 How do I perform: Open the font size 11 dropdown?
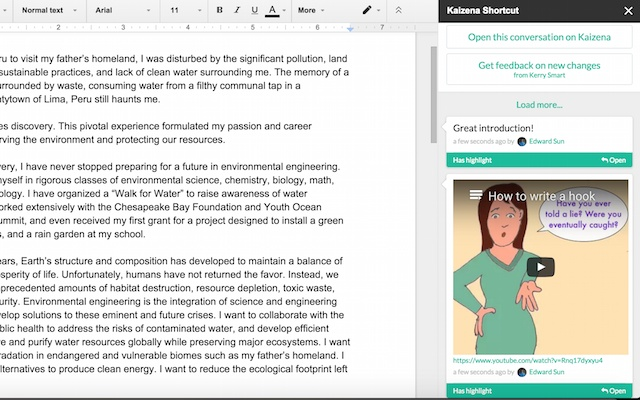coord(186,10)
